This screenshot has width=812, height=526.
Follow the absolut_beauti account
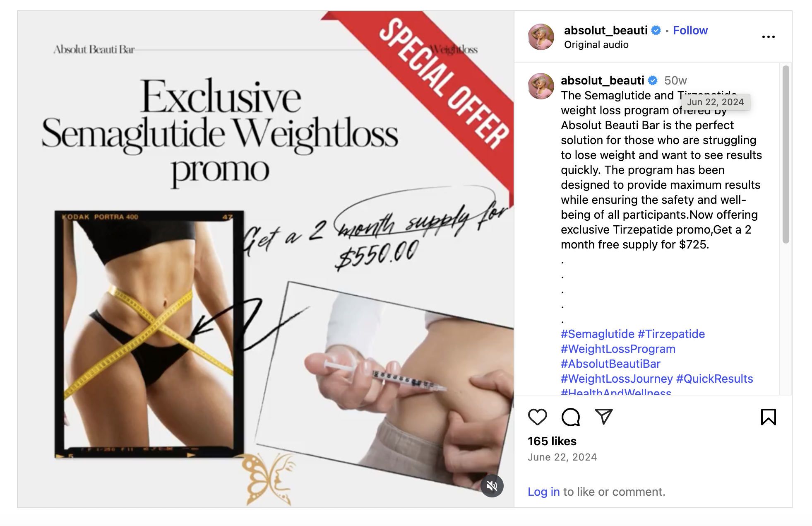tap(690, 30)
